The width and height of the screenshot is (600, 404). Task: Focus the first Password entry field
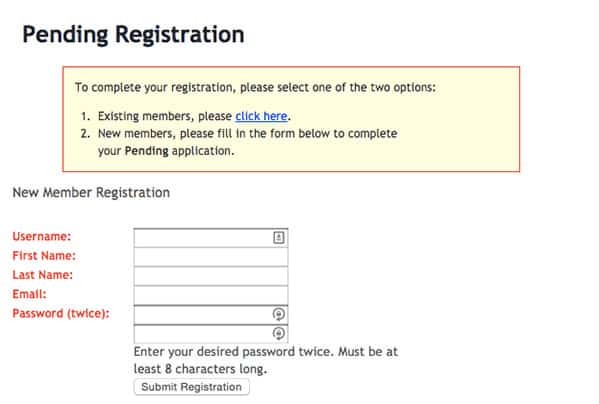click(202, 314)
